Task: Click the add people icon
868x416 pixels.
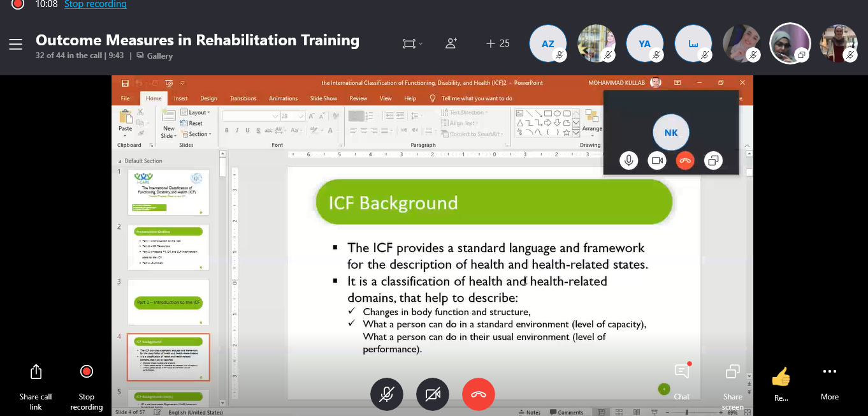Action: click(x=451, y=43)
